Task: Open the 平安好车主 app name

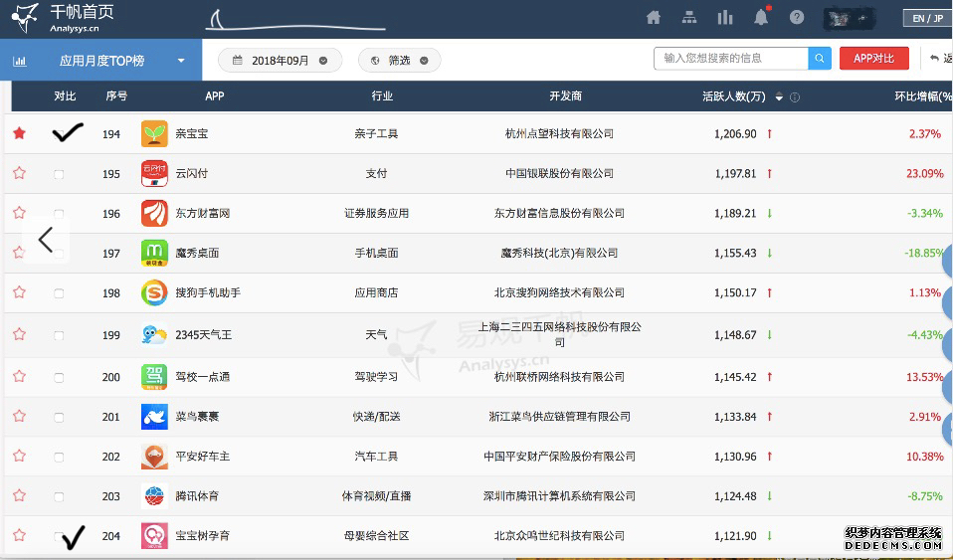Action: pyautogui.click(x=202, y=456)
